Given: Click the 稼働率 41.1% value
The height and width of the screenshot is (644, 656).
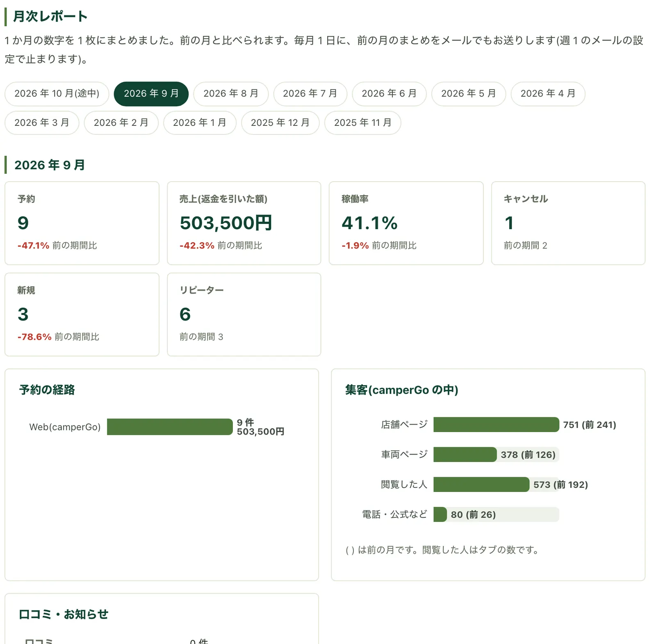Looking at the screenshot, I should point(369,223).
